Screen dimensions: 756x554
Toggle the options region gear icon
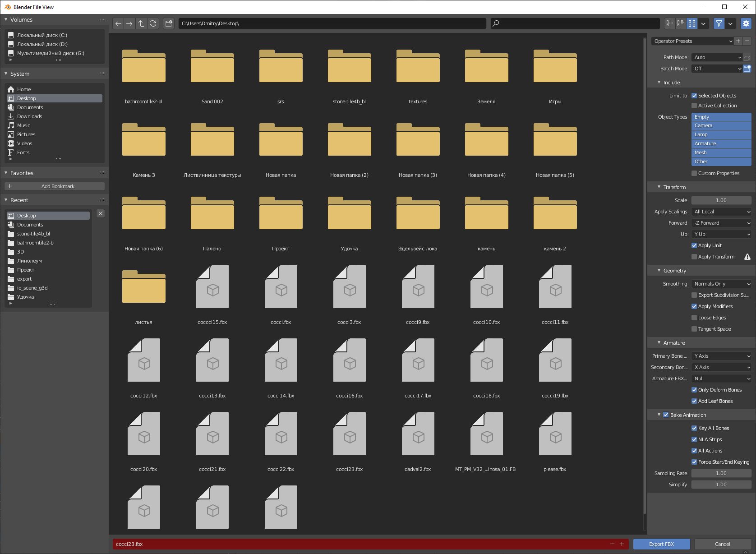(746, 23)
